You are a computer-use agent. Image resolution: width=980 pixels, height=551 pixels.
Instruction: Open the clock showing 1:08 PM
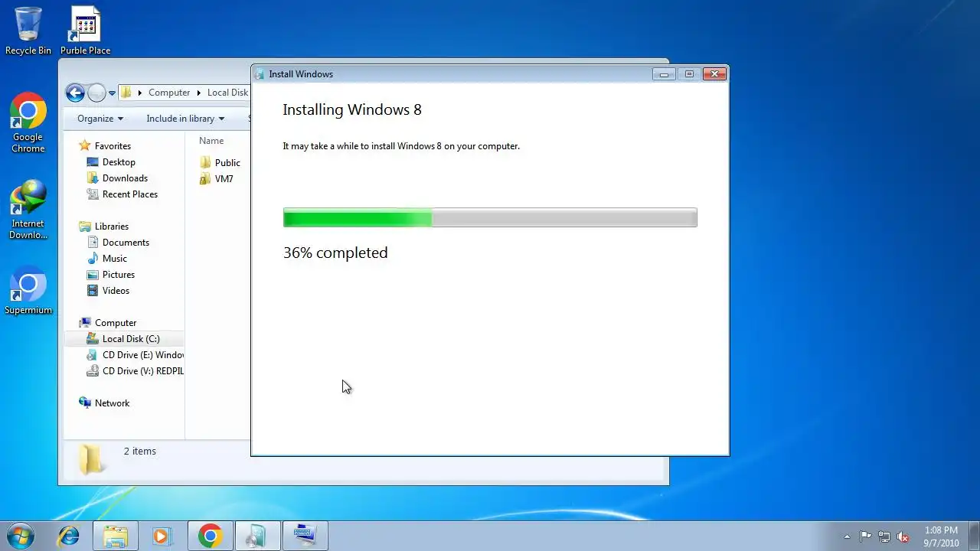tap(941, 536)
